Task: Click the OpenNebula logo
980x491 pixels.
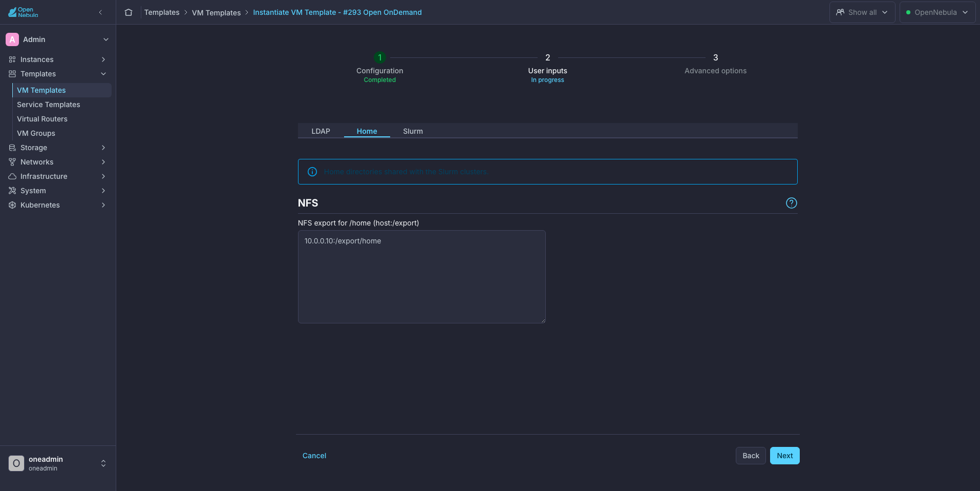Action: [23, 12]
